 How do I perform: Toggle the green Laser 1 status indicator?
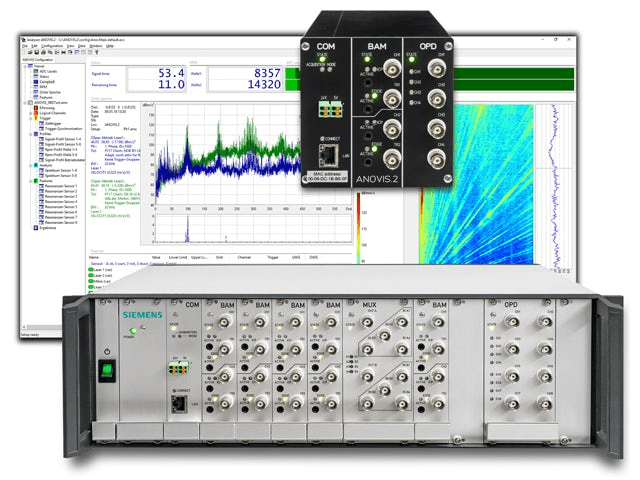click(90, 270)
